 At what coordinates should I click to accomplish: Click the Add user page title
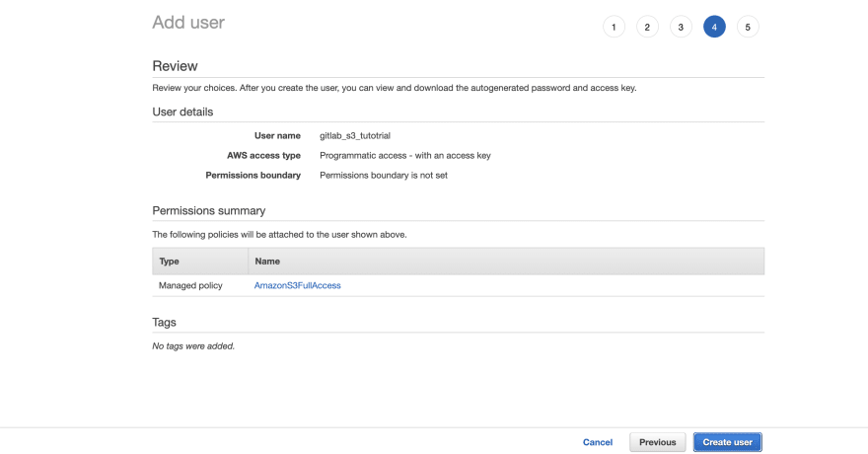(x=188, y=22)
